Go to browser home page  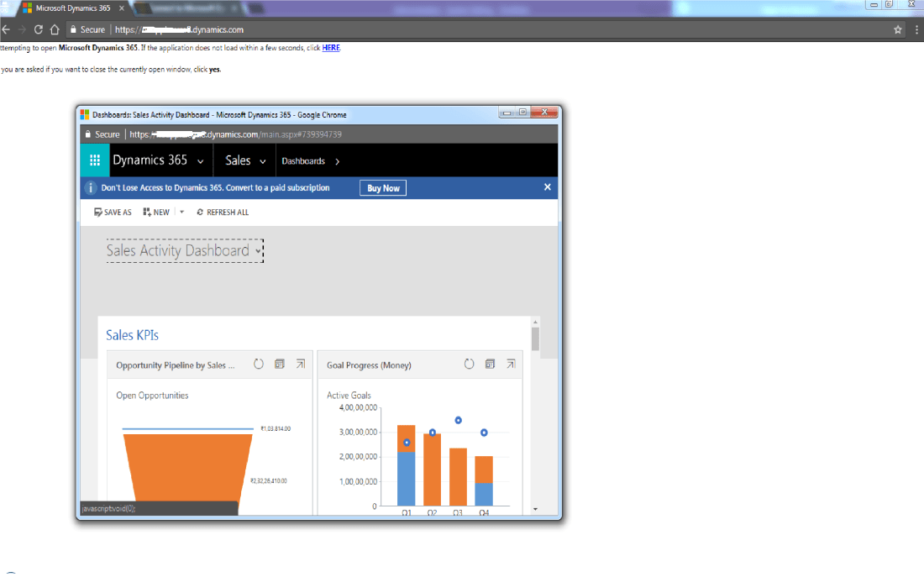point(55,29)
